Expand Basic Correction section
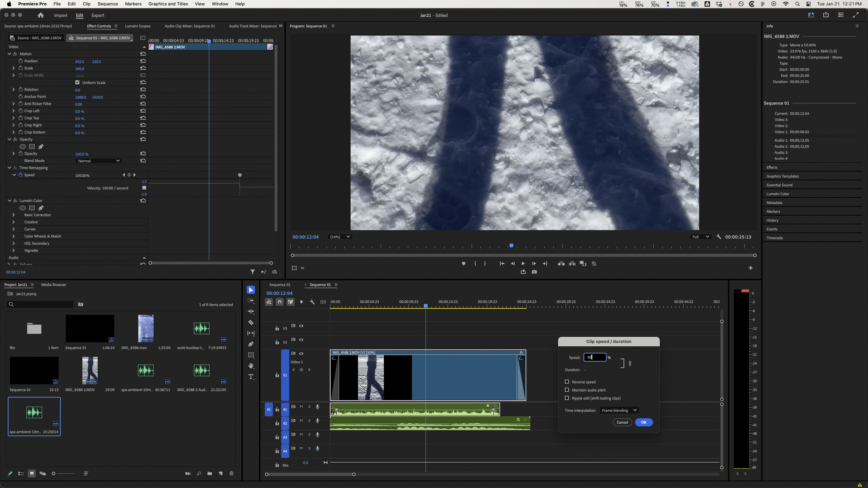 pos(14,215)
